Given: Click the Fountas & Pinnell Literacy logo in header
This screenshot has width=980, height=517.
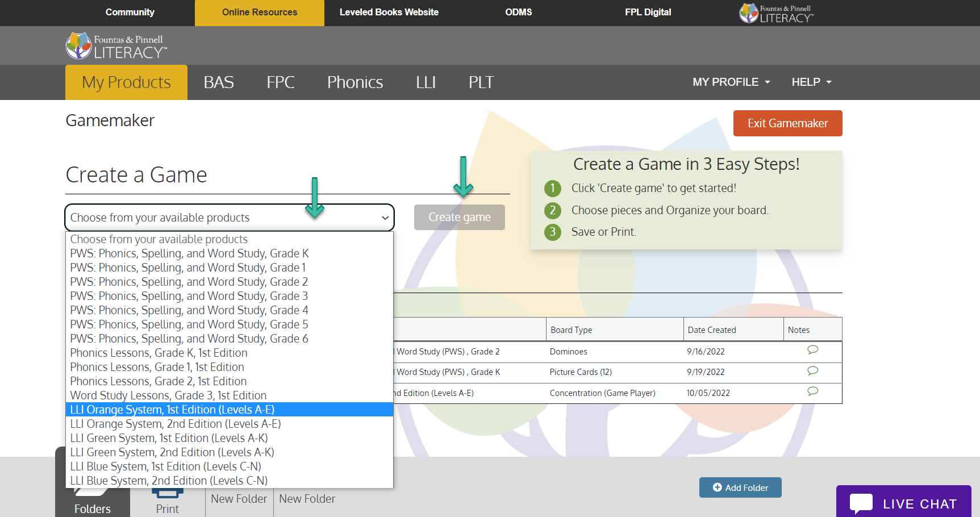Looking at the screenshot, I should pyautogui.click(x=115, y=45).
